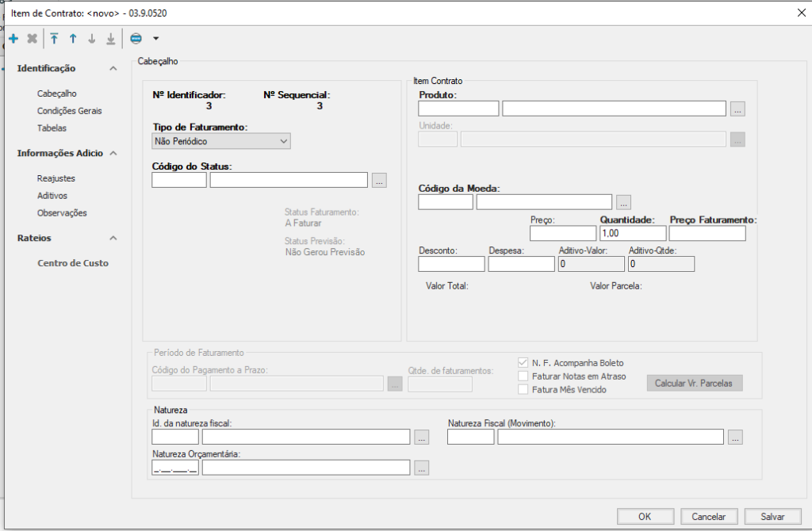This screenshot has height=531, width=812.
Task: Open the Código do Status lookup button
Action: tap(379, 181)
